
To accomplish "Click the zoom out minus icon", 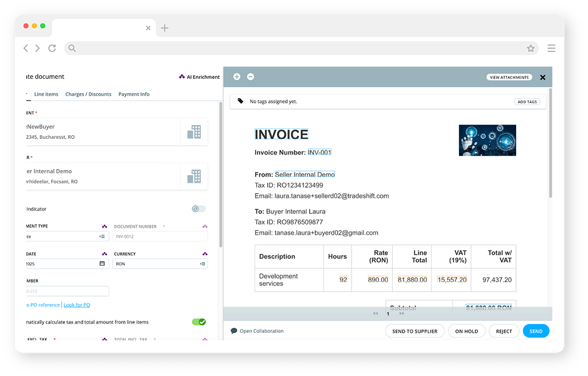I will point(251,77).
